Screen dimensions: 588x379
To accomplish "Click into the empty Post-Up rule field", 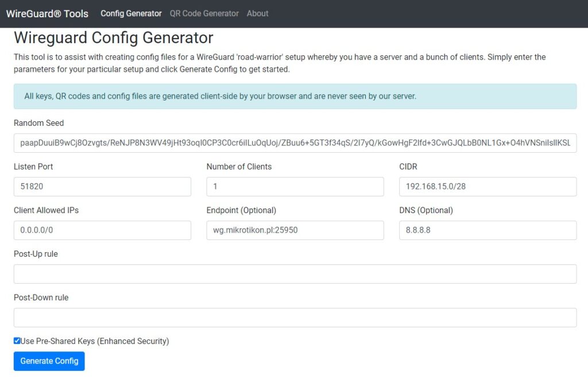I will pyautogui.click(x=295, y=274).
